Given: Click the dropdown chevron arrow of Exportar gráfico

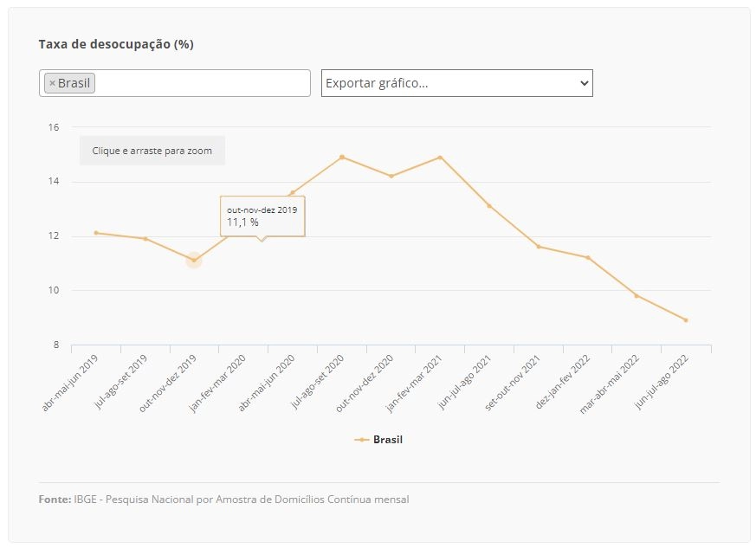Looking at the screenshot, I should (584, 83).
